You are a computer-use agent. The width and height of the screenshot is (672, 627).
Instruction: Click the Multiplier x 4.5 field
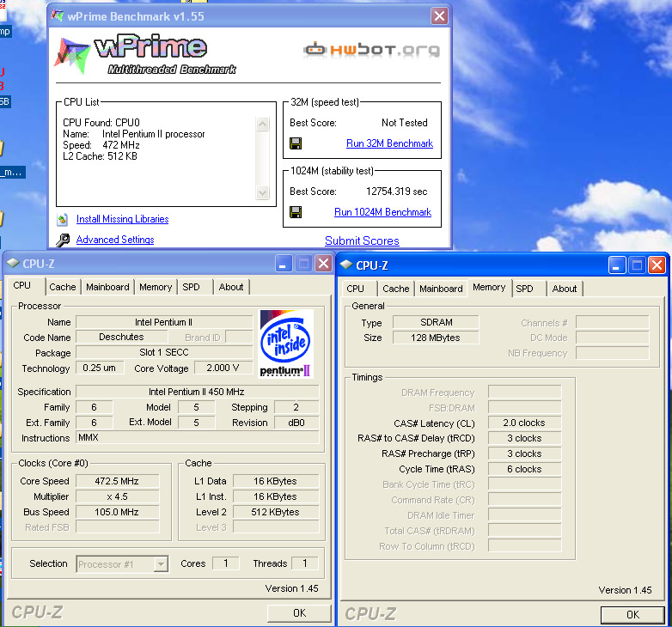118,496
